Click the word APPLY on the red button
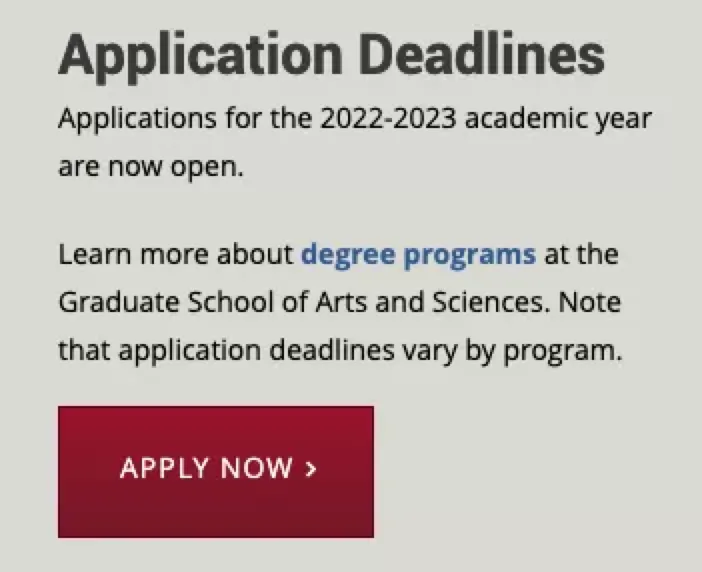The image size is (702, 572). 163,468
